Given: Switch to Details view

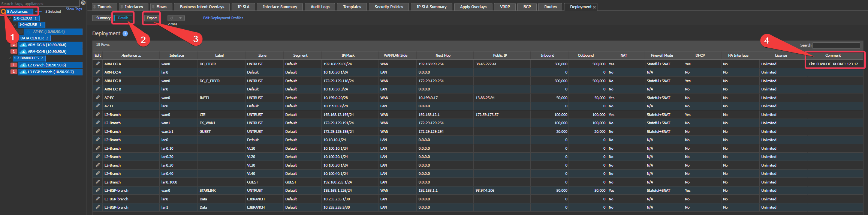Looking at the screenshot, I should [123, 18].
